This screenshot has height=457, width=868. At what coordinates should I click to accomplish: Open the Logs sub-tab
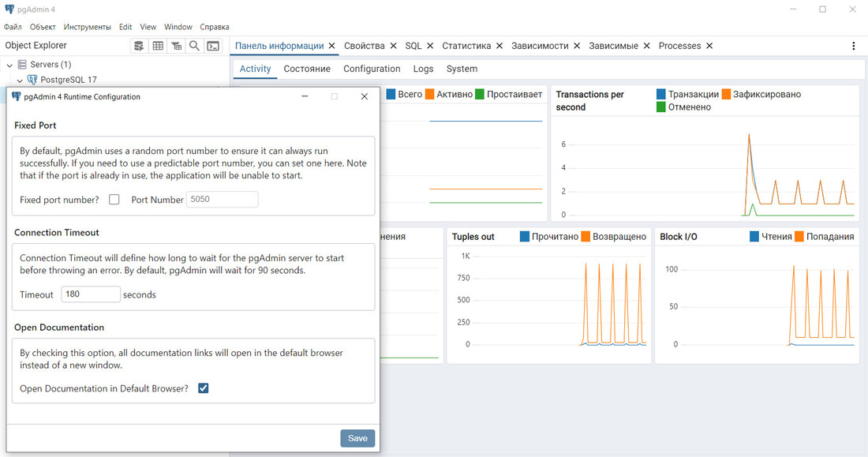click(424, 69)
